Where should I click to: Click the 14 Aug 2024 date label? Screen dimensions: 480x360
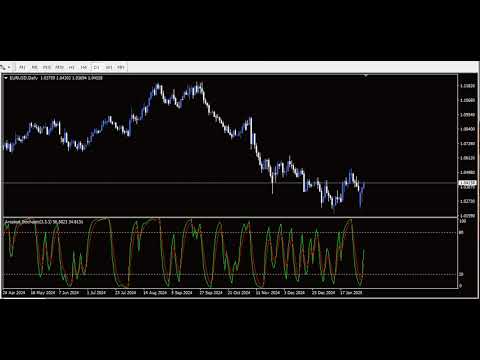tap(155, 293)
